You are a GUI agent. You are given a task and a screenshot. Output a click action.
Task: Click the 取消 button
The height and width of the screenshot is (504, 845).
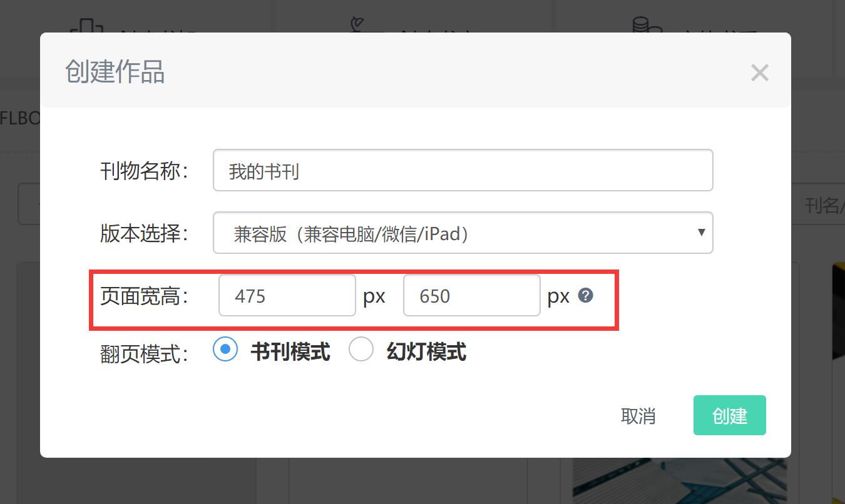(x=638, y=415)
